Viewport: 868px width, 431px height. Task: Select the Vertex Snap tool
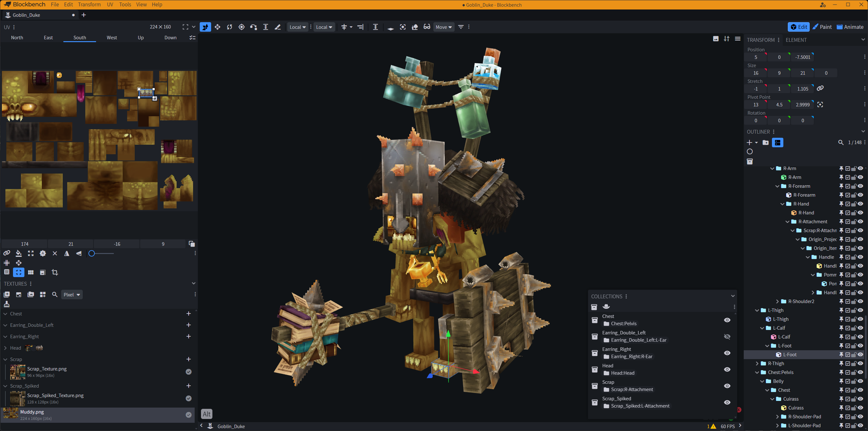pyautogui.click(x=253, y=27)
